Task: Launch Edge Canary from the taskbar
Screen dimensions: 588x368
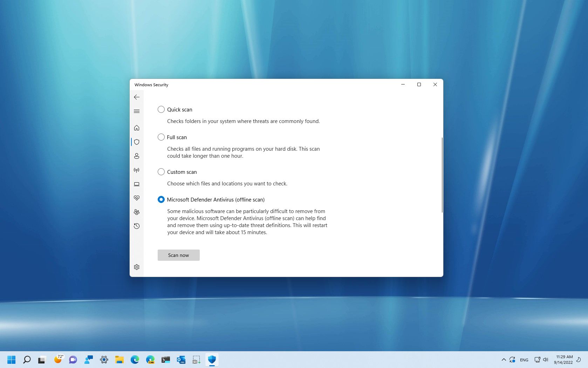Action: 150,360
